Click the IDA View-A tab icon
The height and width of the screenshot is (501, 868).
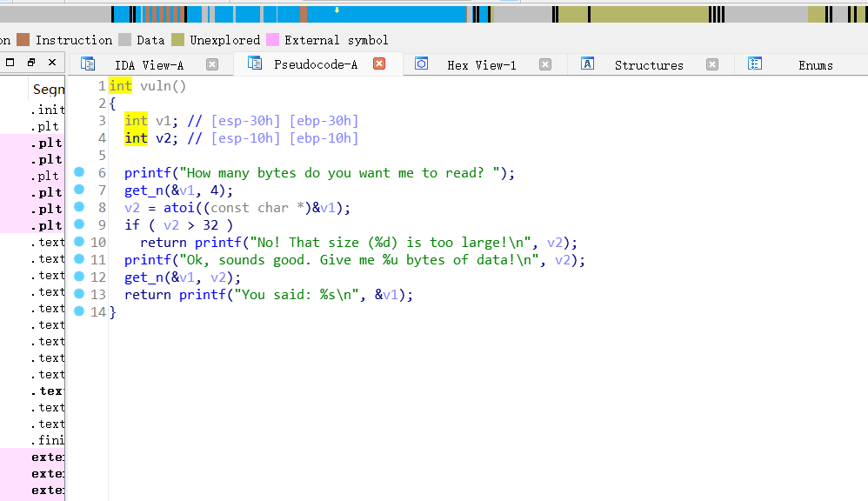point(88,63)
